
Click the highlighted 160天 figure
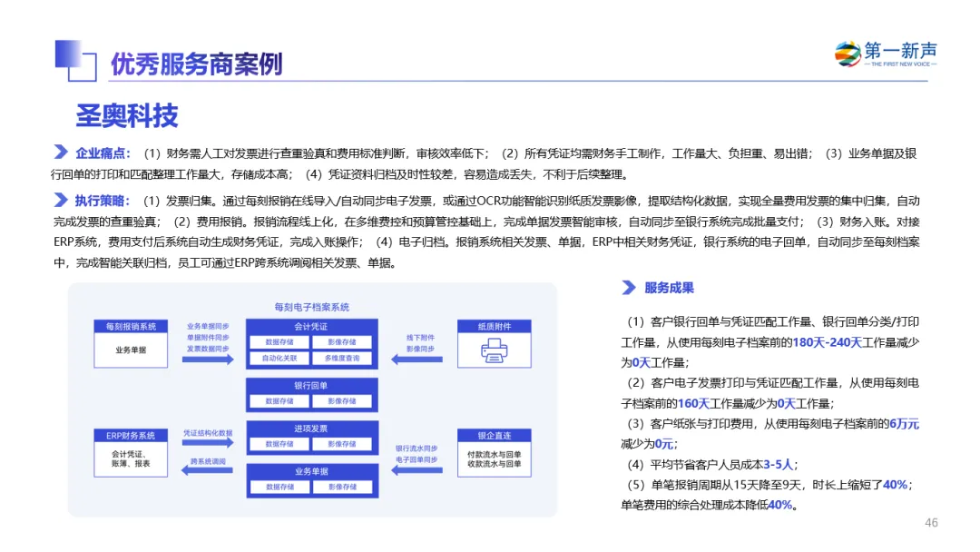[694, 403]
